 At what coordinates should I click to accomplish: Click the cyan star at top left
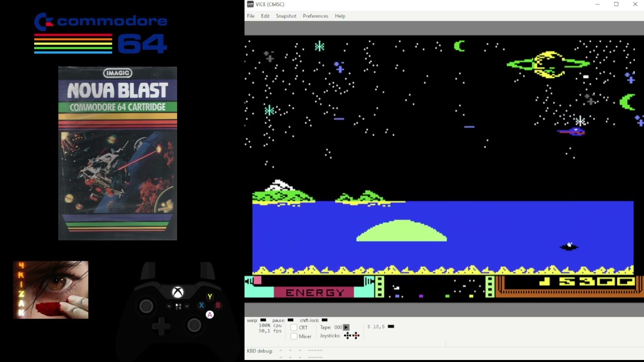tap(319, 47)
